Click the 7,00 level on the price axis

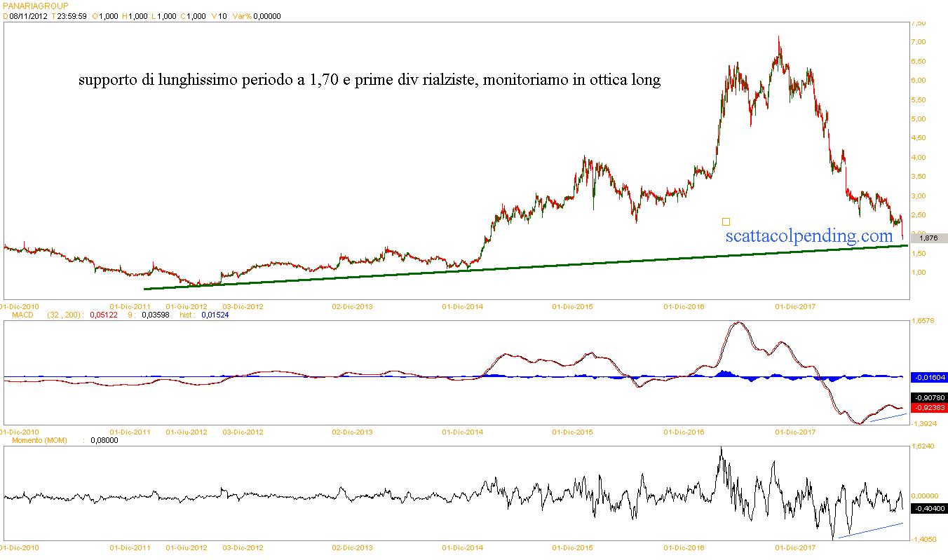(x=918, y=42)
